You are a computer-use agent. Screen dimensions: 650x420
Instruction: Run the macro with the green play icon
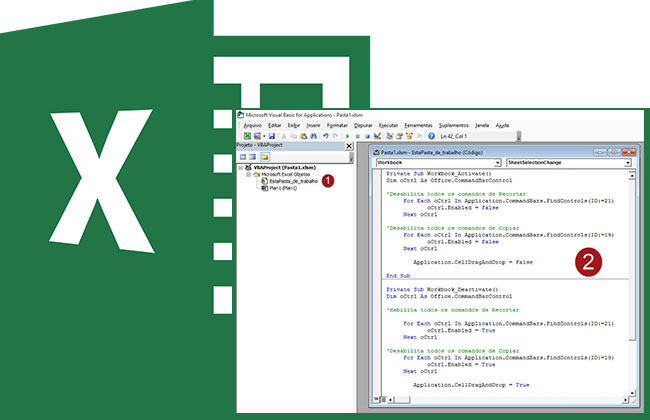click(x=347, y=136)
